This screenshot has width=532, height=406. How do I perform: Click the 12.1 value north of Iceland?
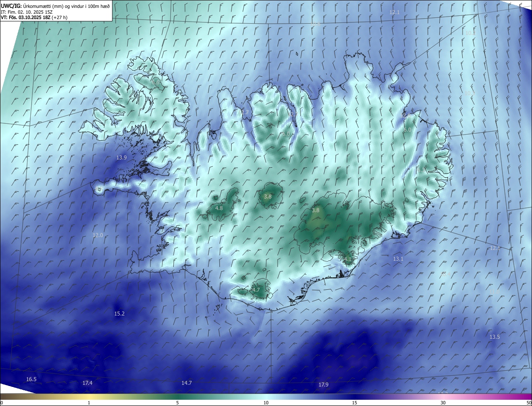coord(394,12)
